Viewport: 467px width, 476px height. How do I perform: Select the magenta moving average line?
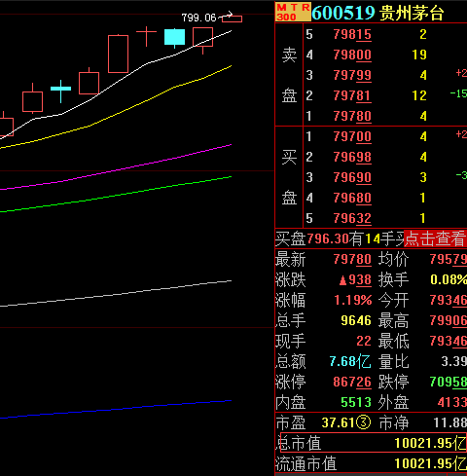116,166
